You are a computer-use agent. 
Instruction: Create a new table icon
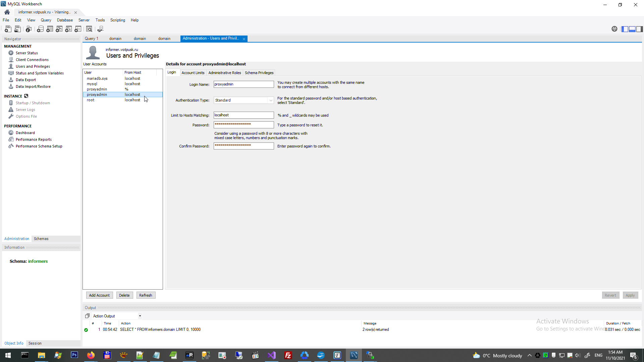point(50,29)
